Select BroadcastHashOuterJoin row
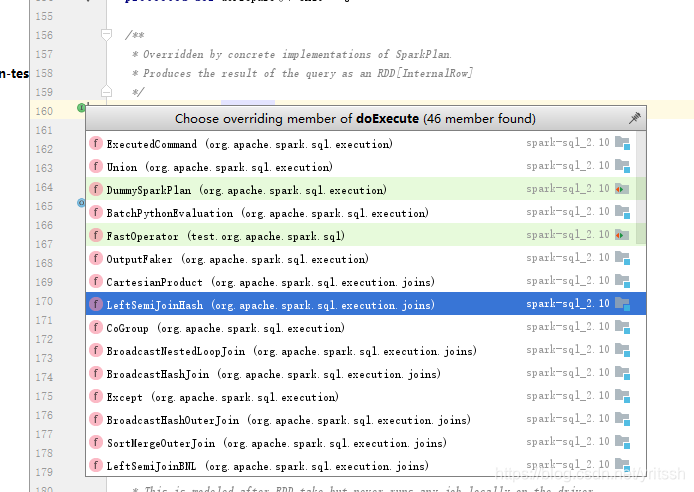This screenshot has height=492, width=694. (x=366, y=419)
